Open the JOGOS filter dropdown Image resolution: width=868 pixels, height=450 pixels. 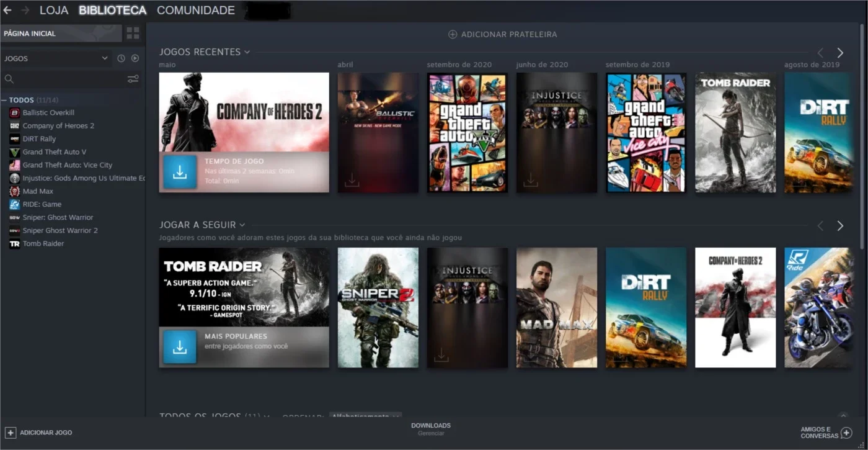(x=56, y=58)
